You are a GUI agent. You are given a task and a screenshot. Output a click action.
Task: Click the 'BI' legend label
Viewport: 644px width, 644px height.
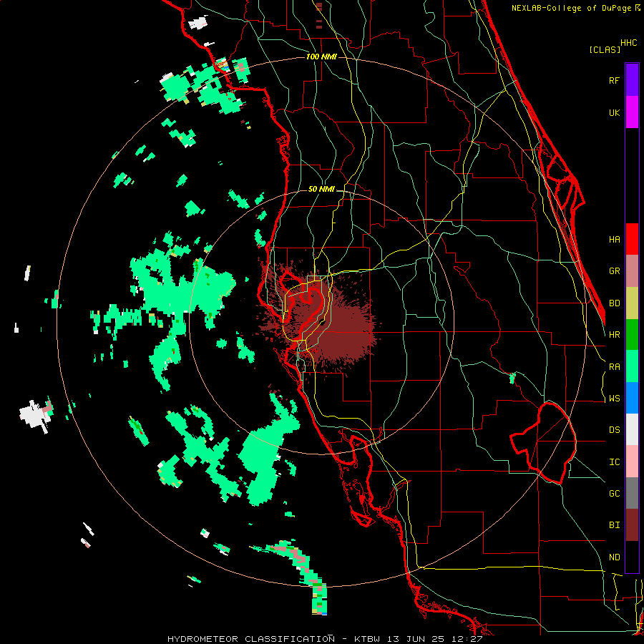[x=615, y=525]
